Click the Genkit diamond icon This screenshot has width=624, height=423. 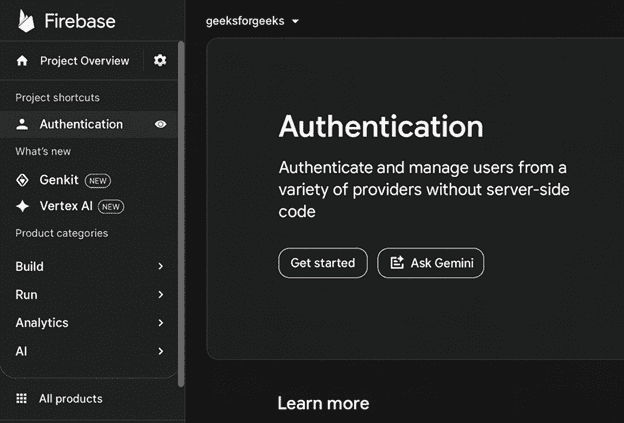point(22,180)
